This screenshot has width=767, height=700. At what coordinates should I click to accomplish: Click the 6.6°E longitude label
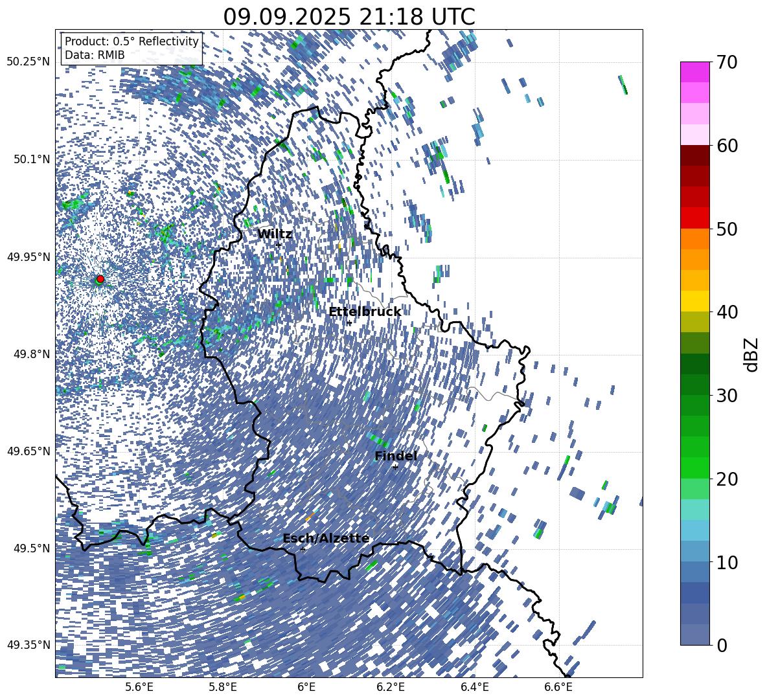(x=558, y=687)
